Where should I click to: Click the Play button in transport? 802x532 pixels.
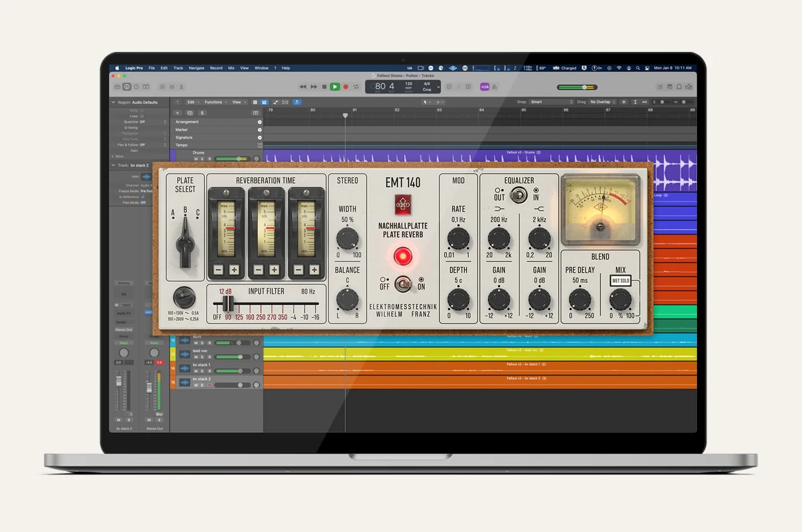[x=335, y=87]
